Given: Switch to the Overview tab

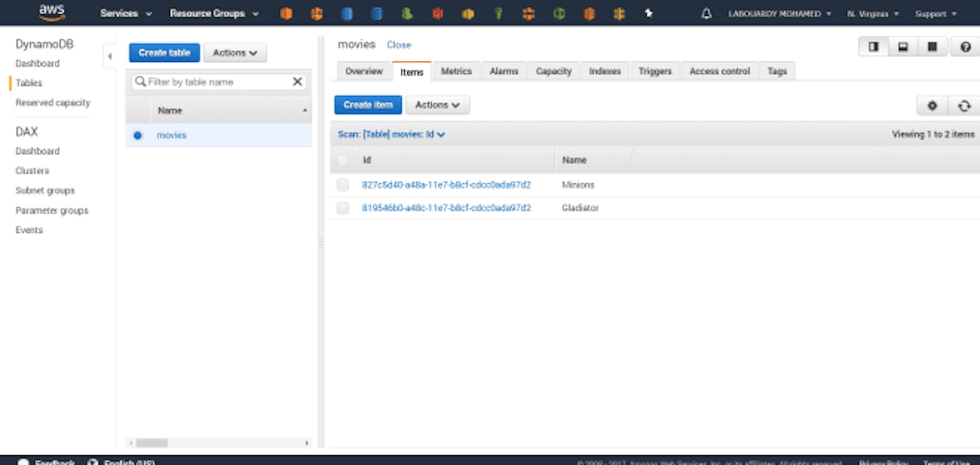Looking at the screenshot, I should click(363, 71).
